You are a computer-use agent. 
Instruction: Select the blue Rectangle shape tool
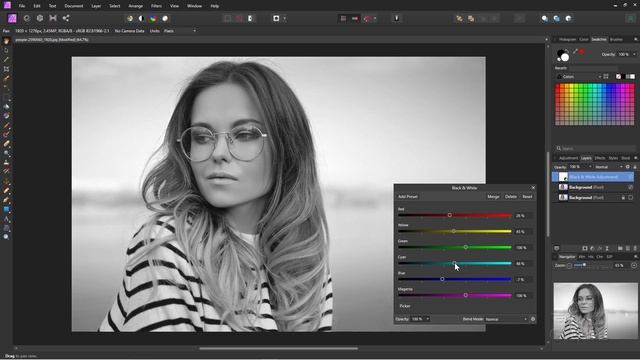tap(6, 209)
